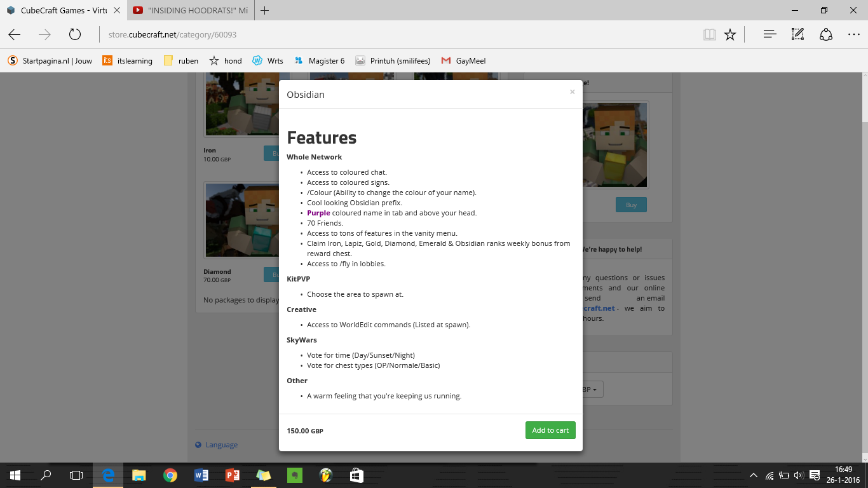The height and width of the screenshot is (488, 868).
Task: Click the sidebar character thumbnail image
Action: (x=615, y=145)
